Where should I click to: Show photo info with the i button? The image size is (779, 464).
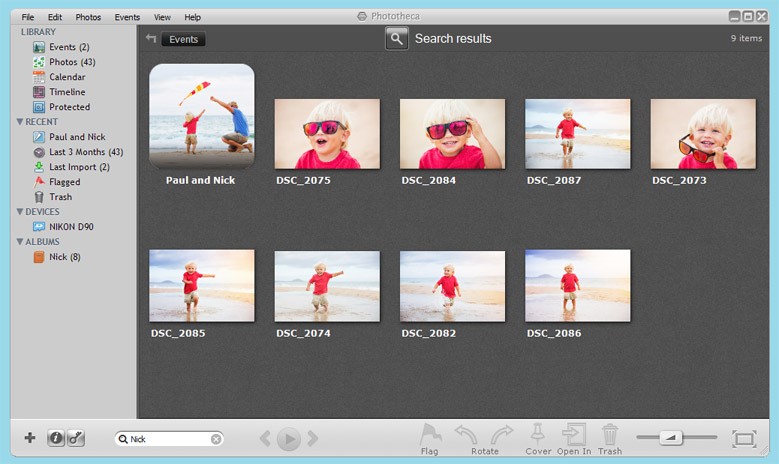pyautogui.click(x=56, y=438)
